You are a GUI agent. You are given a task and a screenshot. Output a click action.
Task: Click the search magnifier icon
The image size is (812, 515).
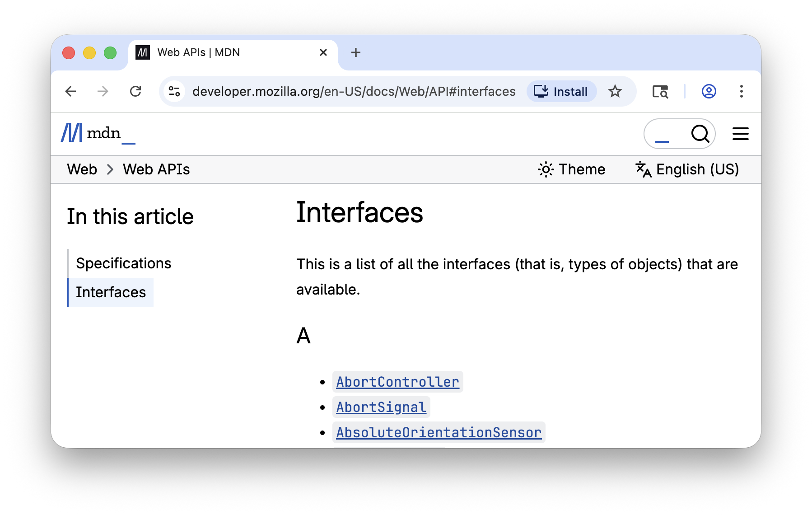click(x=700, y=134)
